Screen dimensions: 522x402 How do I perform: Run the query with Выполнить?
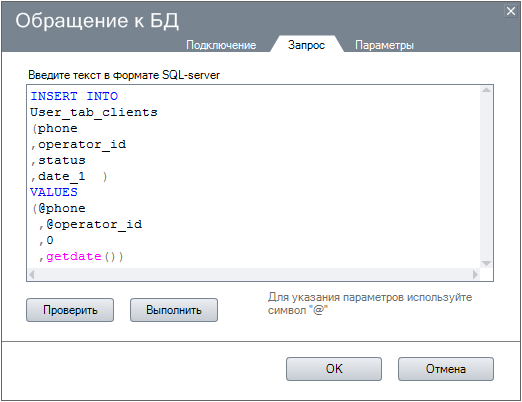[174, 310]
